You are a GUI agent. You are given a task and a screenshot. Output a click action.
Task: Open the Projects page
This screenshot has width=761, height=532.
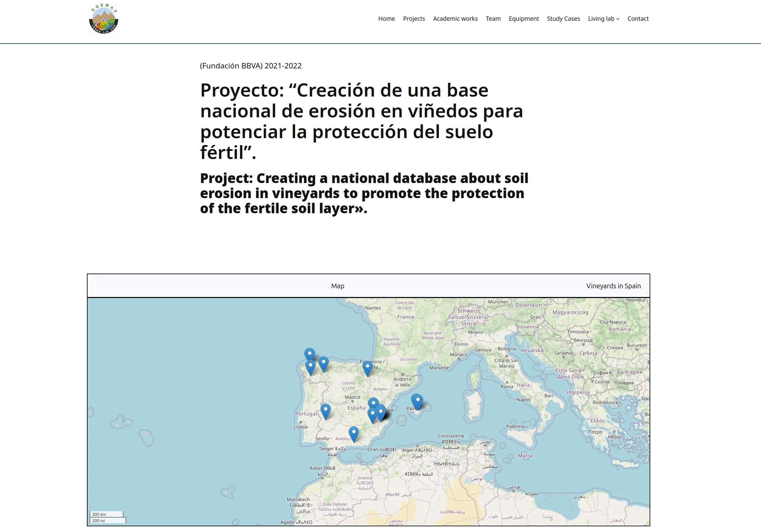point(414,19)
